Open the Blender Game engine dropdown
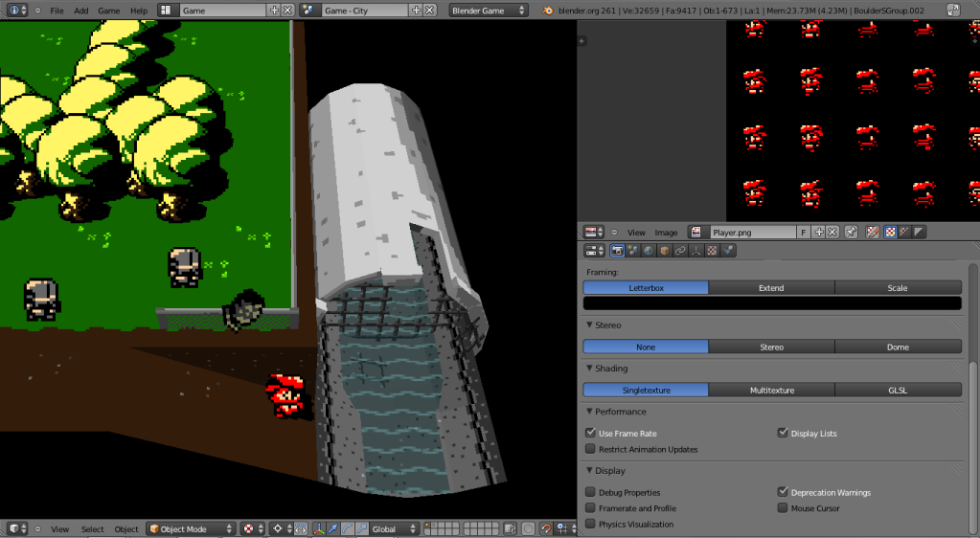The image size is (980, 538). point(489,11)
